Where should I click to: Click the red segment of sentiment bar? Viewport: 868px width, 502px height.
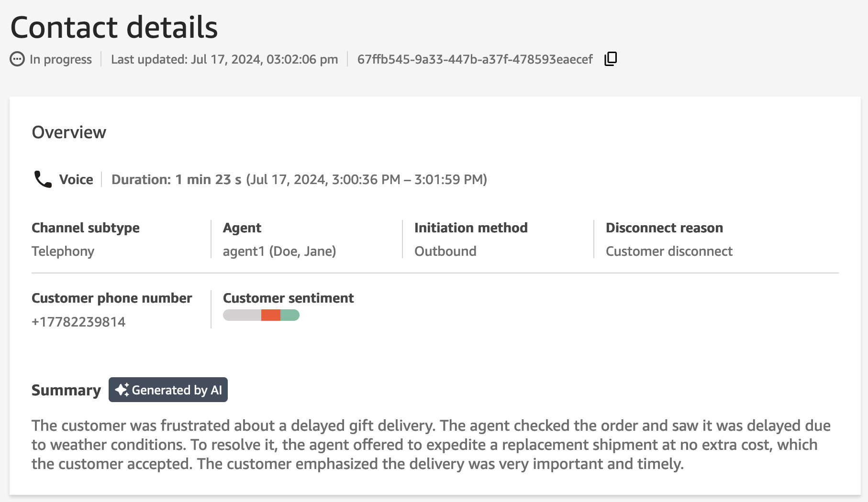coord(271,315)
